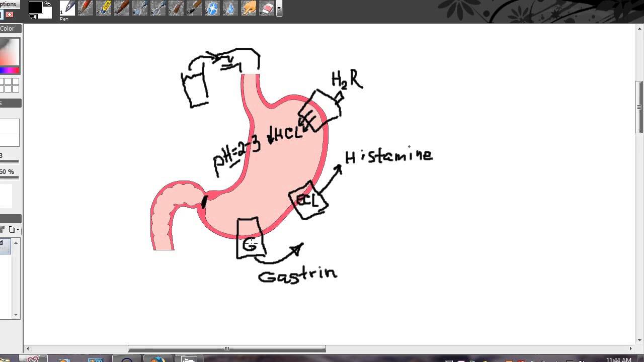The image size is (644, 362).
Task: Click the canvas scroll-left arrow
Action: tap(27, 348)
